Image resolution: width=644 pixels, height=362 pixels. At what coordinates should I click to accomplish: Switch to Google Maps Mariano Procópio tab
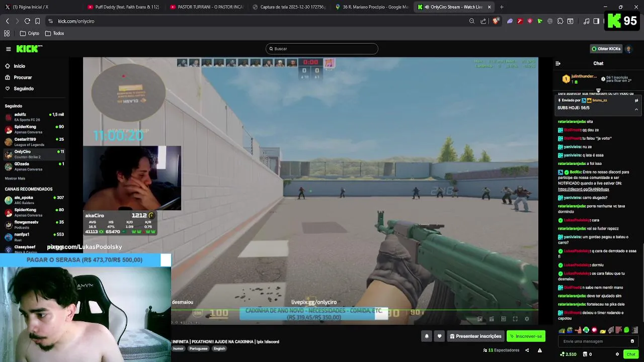click(372, 7)
